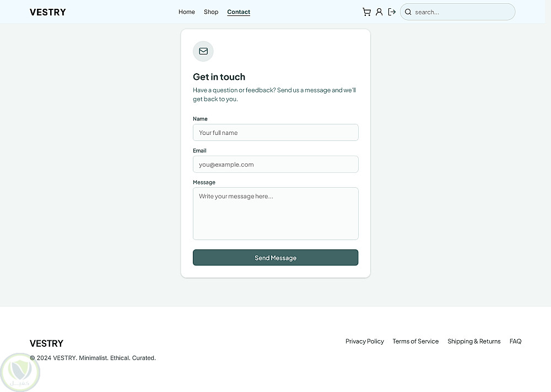
Task: Open Shipping & Returns link
Action: click(x=474, y=341)
